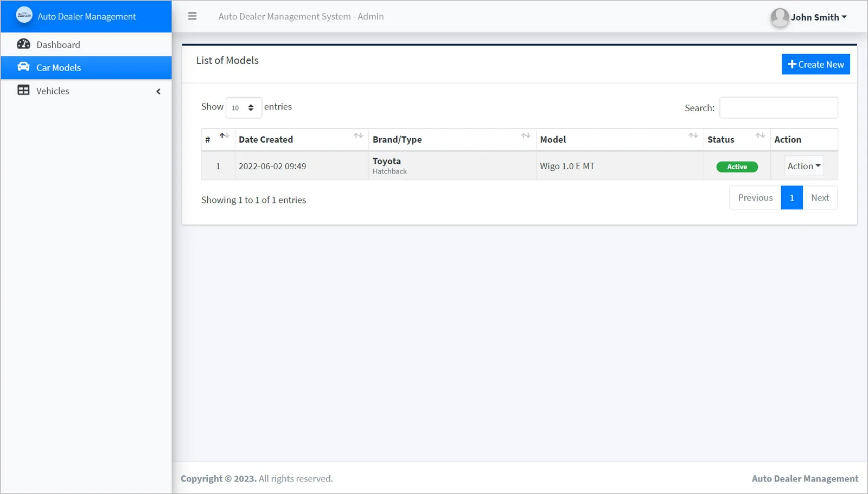
Task: Toggle the sidebar with the hamburger icon
Action: (x=192, y=16)
